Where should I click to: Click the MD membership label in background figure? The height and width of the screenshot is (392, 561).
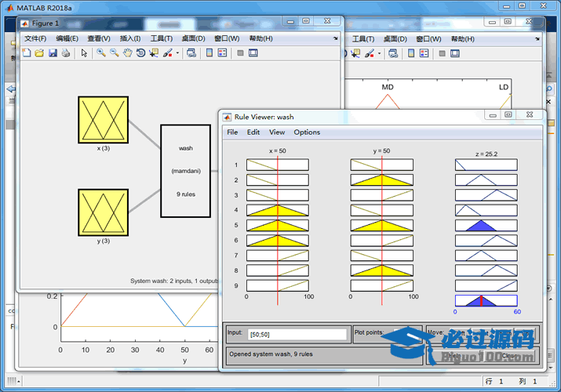388,87
